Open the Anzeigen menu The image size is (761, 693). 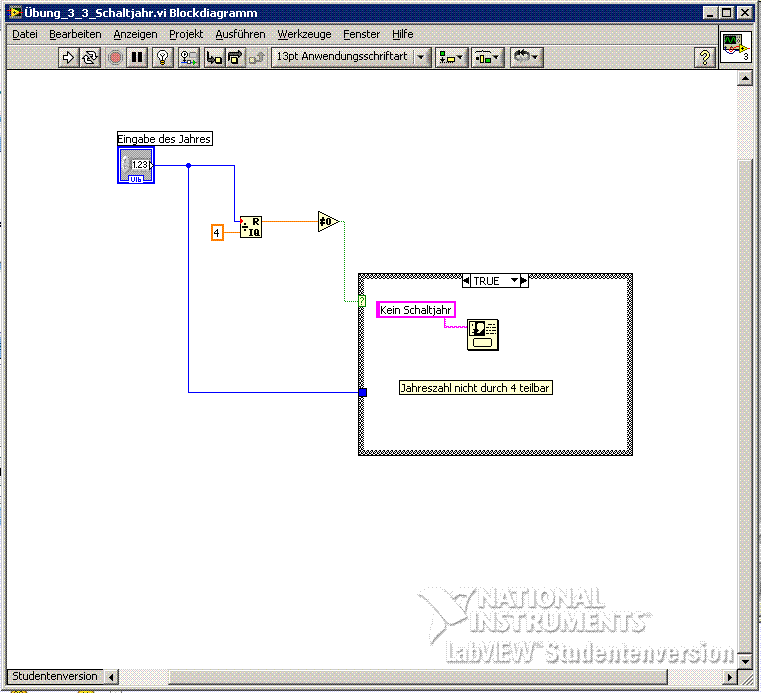click(135, 34)
